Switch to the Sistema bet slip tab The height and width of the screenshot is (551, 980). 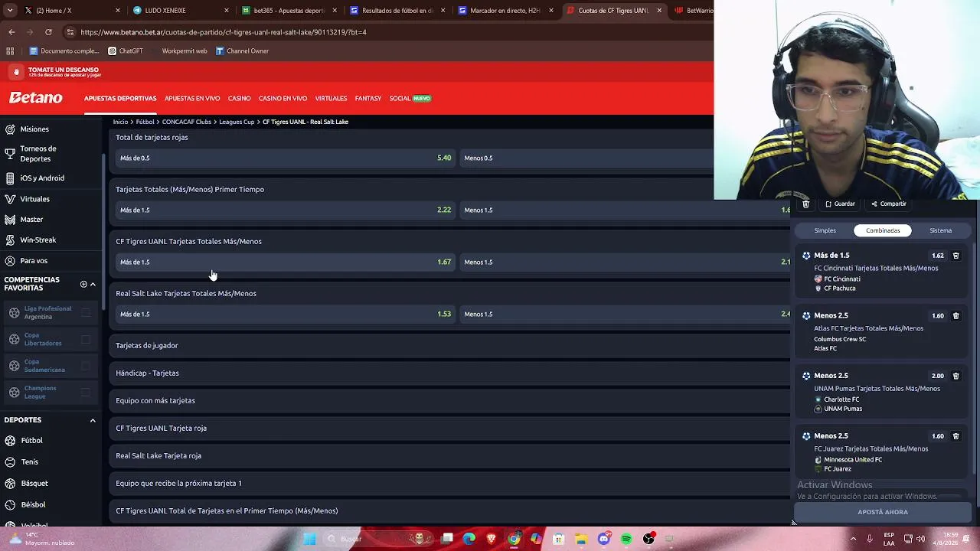[941, 230]
